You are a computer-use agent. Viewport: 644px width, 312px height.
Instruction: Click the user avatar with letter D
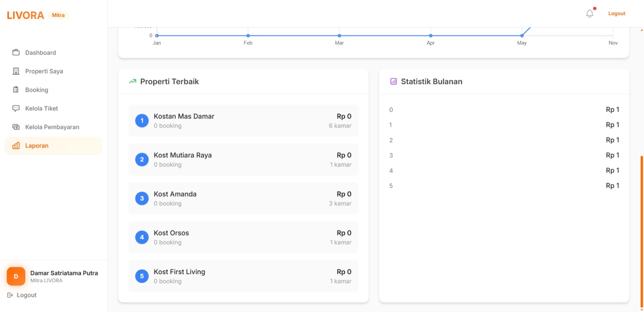pos(16,276)
